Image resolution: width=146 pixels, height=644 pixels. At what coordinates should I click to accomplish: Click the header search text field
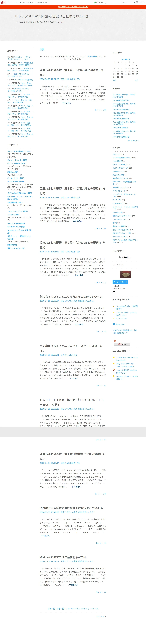113,2
